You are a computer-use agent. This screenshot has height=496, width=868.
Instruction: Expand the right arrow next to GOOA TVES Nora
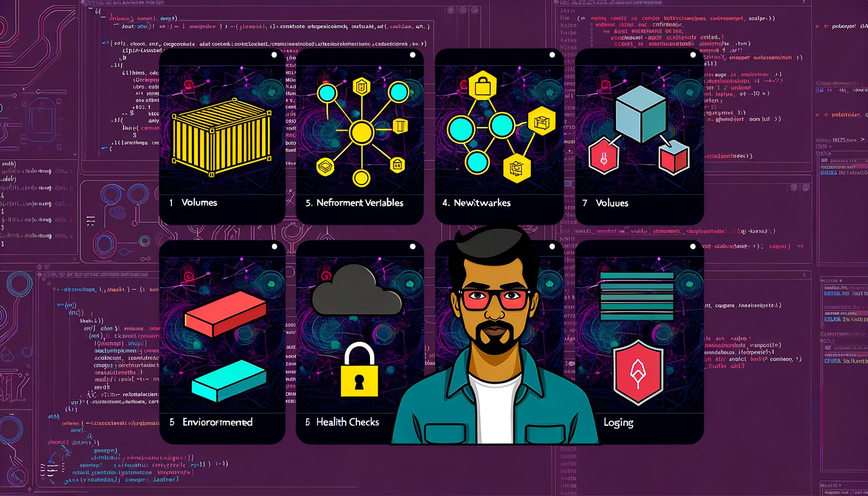tap(863, 139)
